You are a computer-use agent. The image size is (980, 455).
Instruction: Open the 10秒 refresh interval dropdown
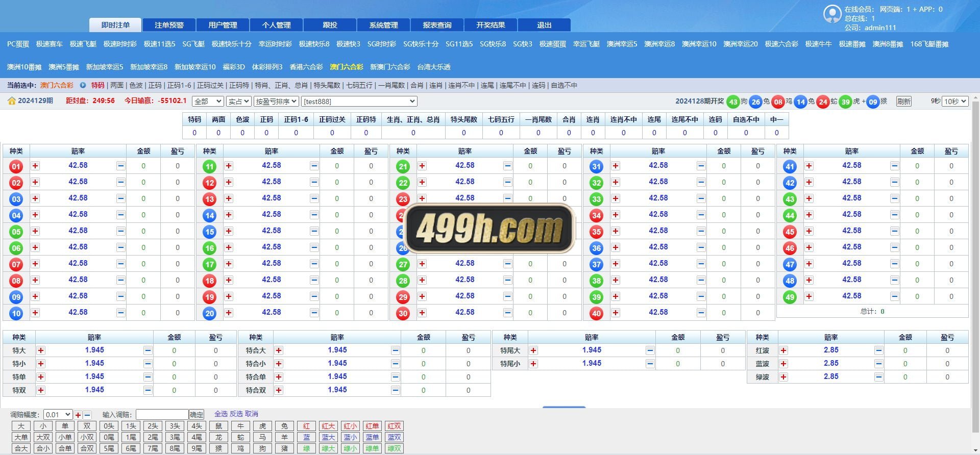click(955, 102)
